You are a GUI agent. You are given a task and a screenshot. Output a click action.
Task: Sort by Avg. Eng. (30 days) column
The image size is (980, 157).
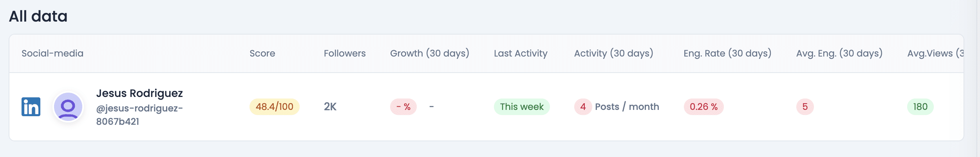[839, 53]
